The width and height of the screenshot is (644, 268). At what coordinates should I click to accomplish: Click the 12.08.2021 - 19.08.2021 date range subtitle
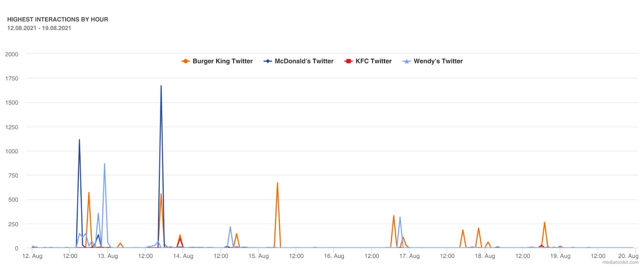(39, 28)
